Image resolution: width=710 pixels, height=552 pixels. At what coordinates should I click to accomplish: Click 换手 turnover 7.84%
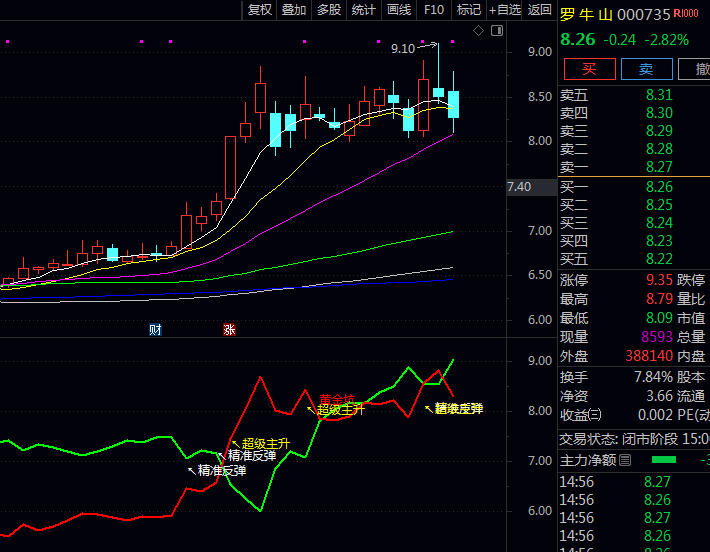653,377
